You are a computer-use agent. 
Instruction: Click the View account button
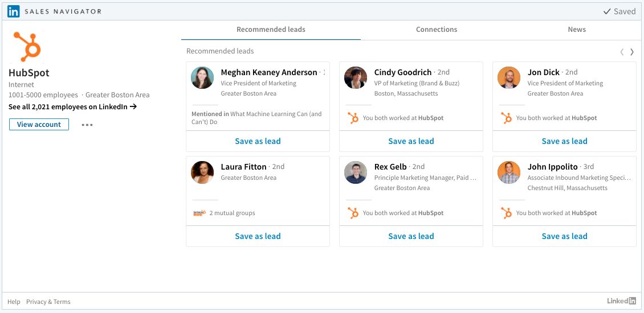point(39,124)
